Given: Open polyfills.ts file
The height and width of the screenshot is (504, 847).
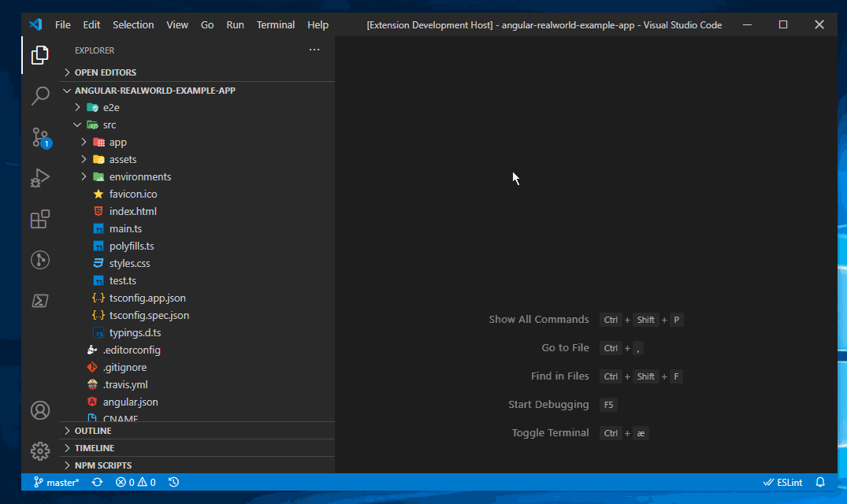Looking at the screenshot, I should coord(197,246).
